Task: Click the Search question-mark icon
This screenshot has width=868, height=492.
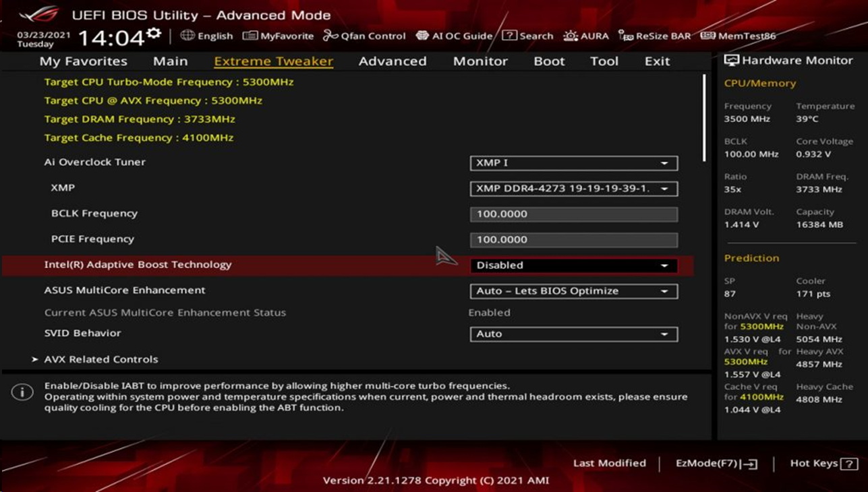Action: 510,36
